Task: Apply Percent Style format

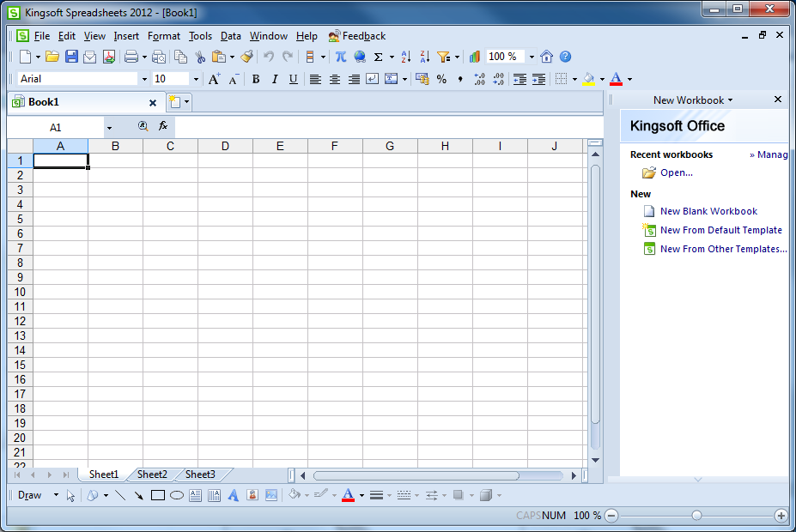Action: tap(441, 79)
